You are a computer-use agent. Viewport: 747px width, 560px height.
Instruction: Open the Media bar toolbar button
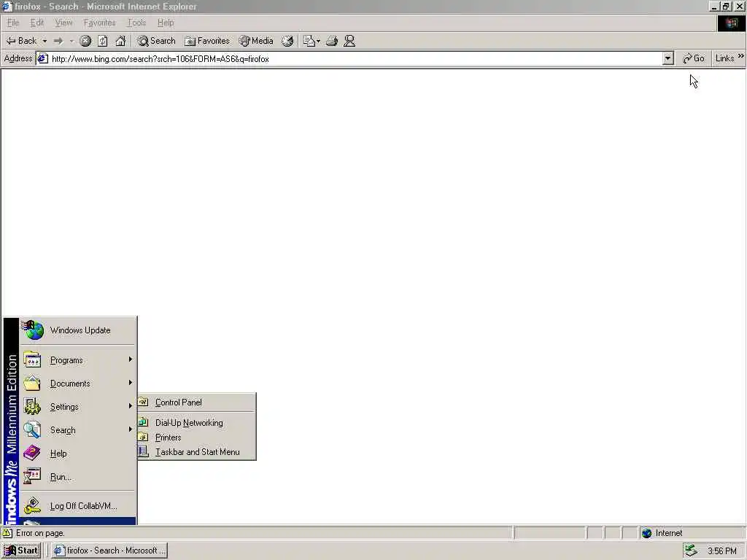point(256,41)
